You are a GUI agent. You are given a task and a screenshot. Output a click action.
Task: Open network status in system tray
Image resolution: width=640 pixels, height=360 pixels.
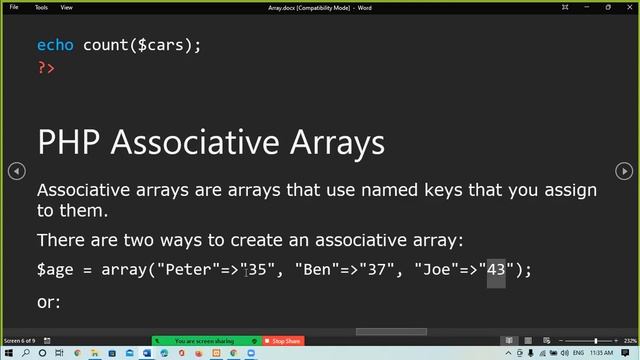click(542, 353)
